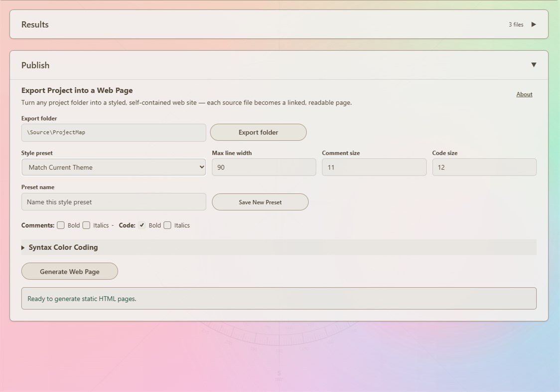
Task: Focus the Preset name input
Action: click(114, 202)
